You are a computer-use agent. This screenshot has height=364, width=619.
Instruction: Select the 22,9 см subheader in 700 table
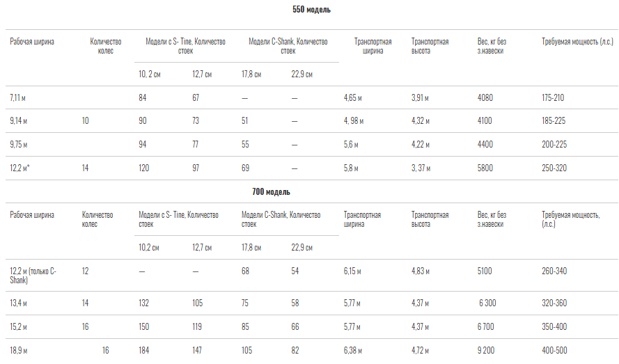(301, 248)
